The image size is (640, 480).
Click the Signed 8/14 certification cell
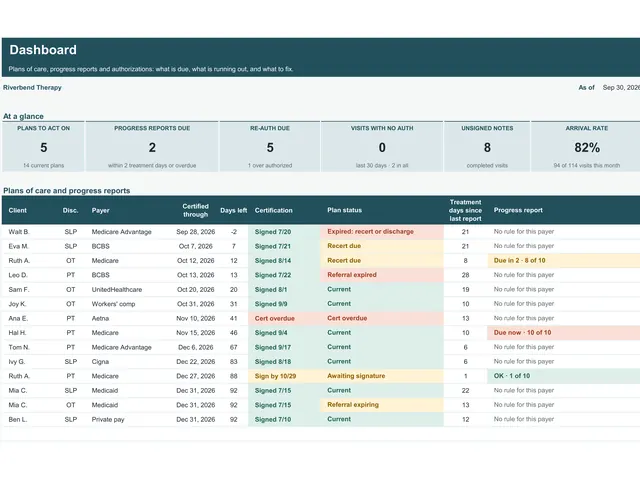click(x=284, y=260)
